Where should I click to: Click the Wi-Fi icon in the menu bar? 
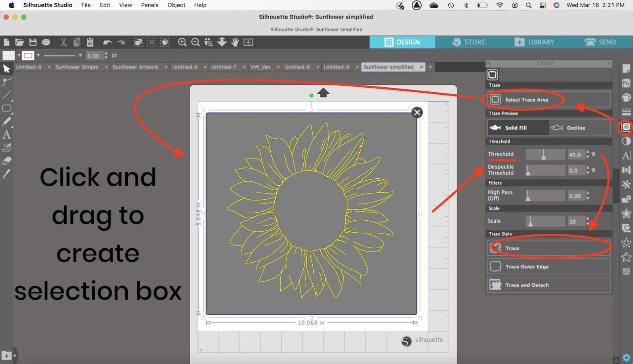499,5
